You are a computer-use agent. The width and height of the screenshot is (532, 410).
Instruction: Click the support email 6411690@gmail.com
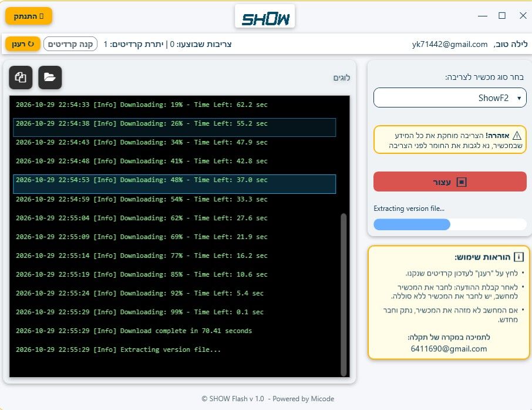(x=449, y=348)
